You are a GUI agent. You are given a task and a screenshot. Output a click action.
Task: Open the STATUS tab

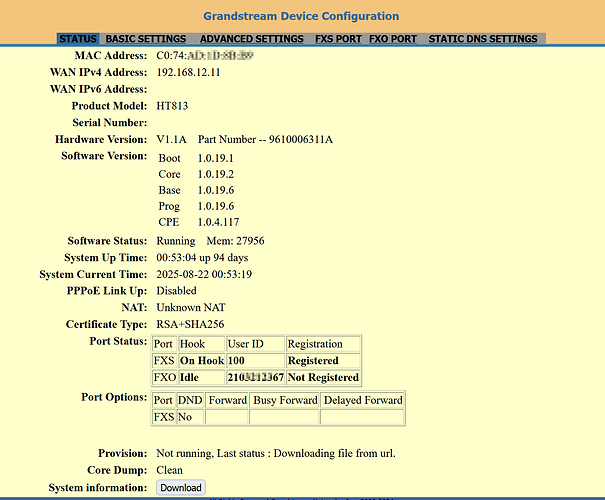78,39
